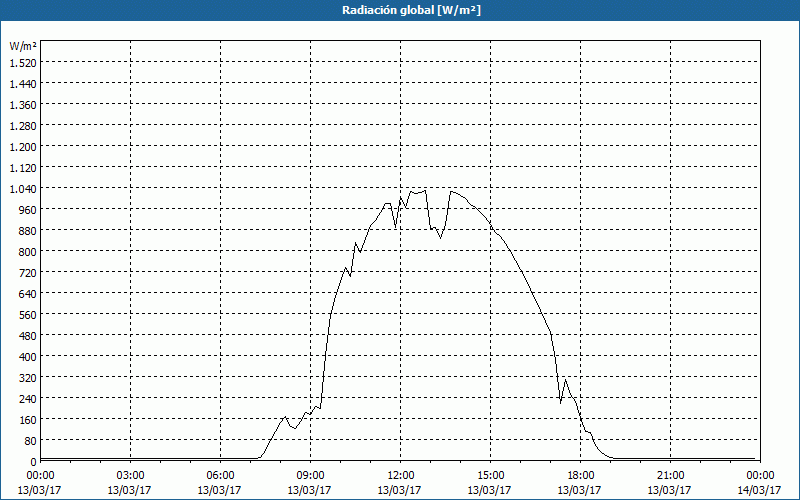Select the 960 axis label

[x=28, y=210]
